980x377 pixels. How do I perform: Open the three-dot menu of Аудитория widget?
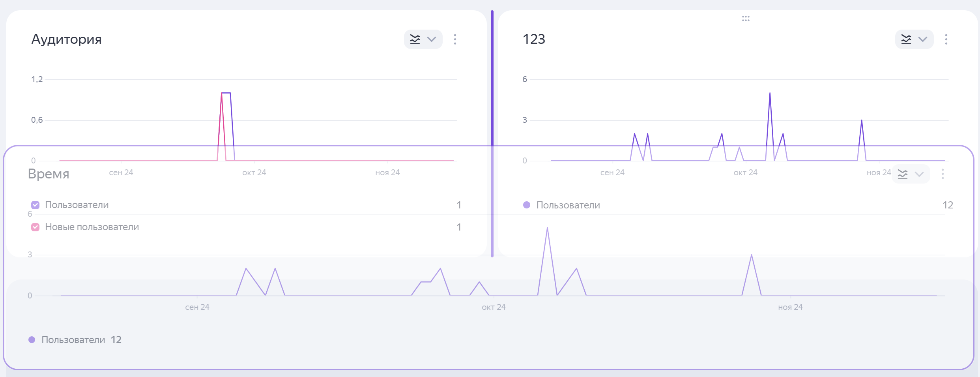455,39
